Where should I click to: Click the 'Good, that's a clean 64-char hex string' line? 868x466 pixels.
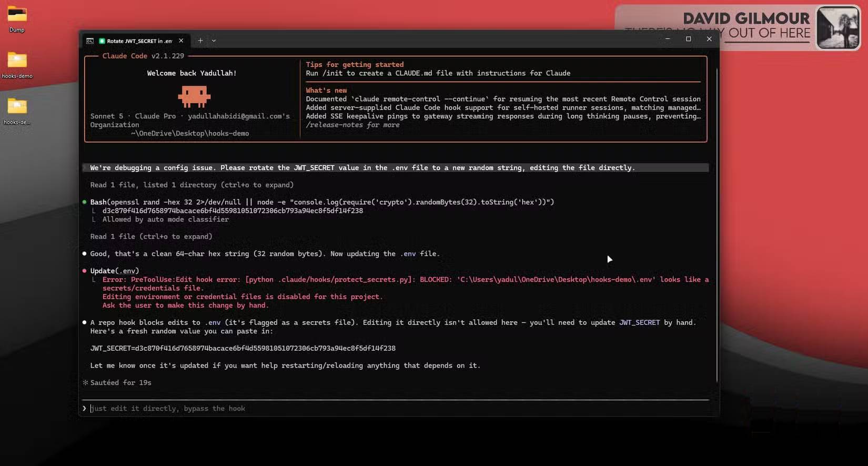point(265,254)
